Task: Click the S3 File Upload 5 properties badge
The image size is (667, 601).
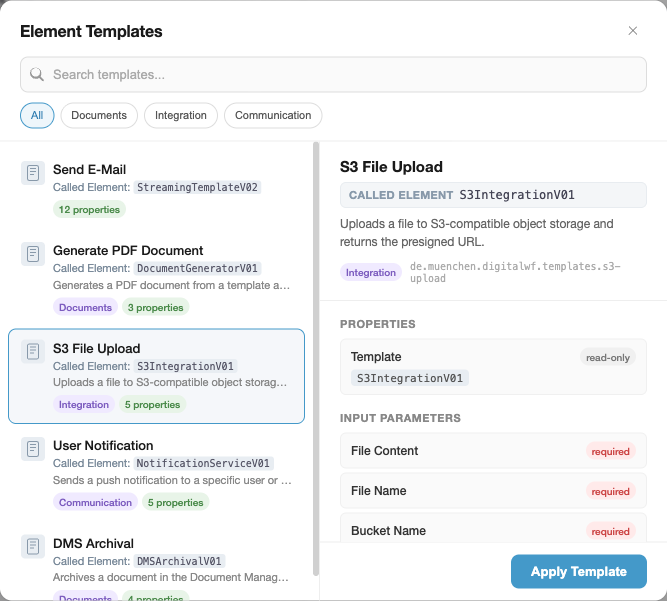Action: 152,404
